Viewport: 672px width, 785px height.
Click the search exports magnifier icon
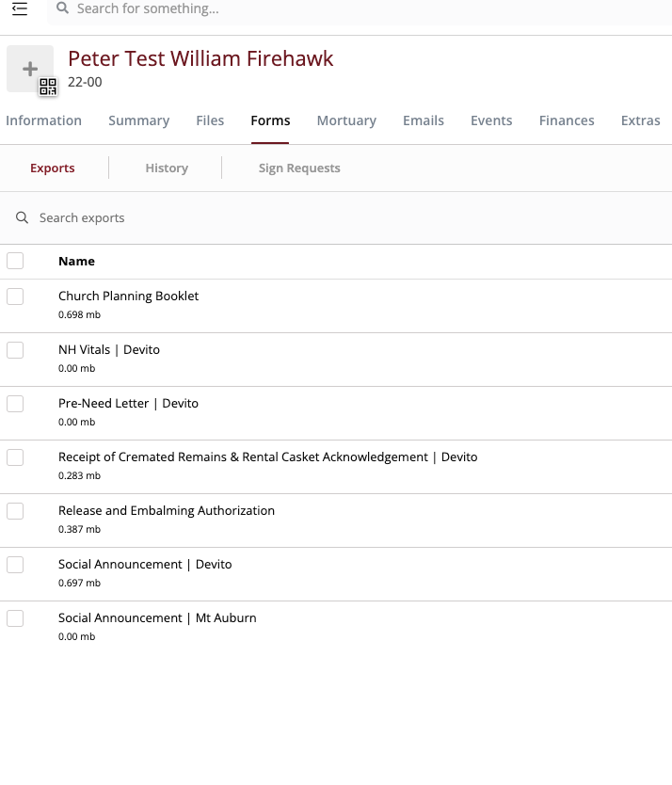pyautogui.click(x=22, y=217)
